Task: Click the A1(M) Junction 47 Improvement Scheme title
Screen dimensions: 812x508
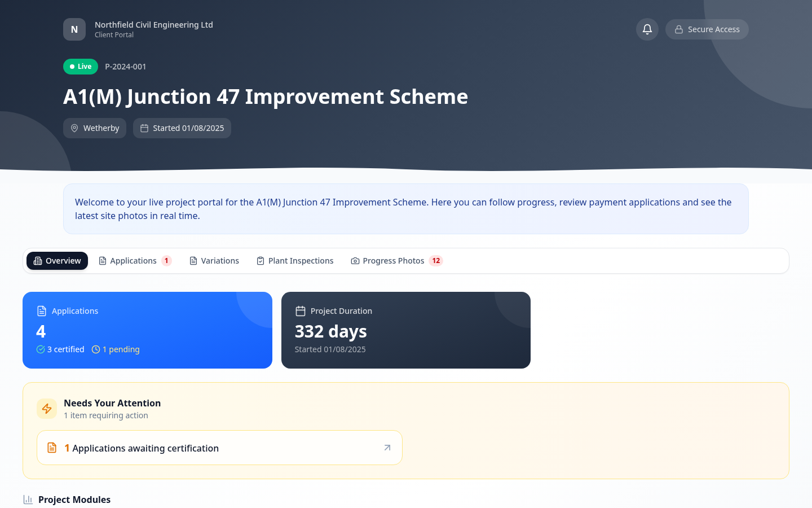Action: click(266, 97)
